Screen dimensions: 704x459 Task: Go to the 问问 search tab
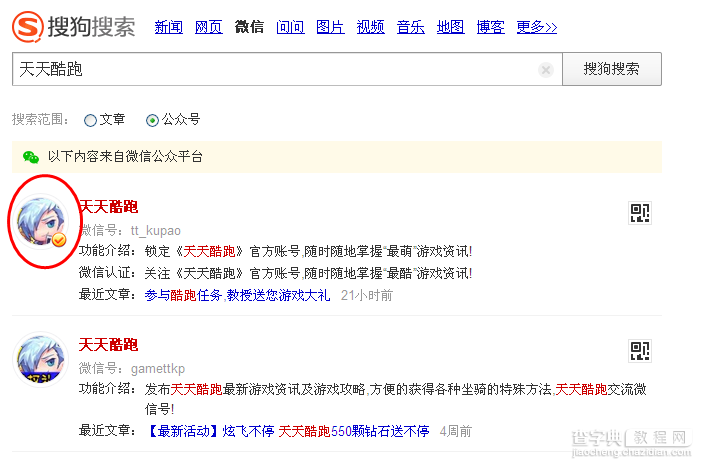coord(290,27)
